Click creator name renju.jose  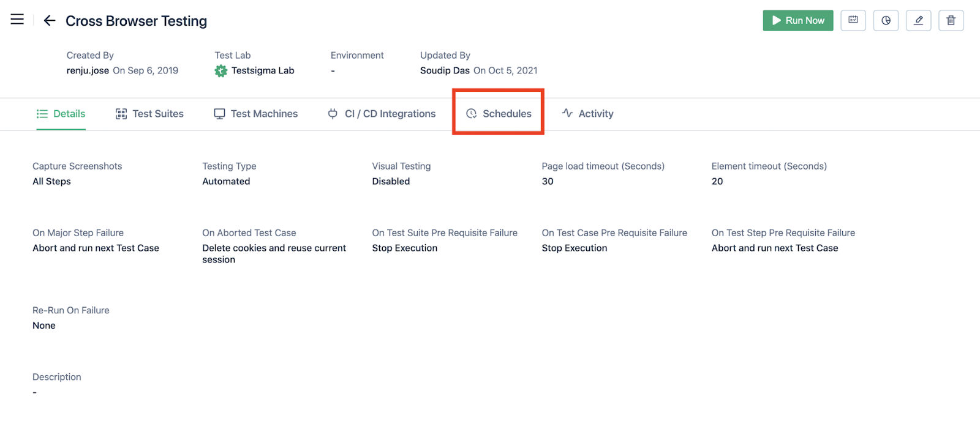88,70
